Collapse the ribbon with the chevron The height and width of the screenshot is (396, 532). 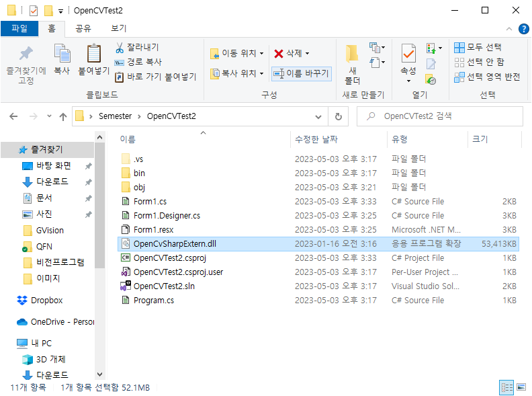point(509,29)
